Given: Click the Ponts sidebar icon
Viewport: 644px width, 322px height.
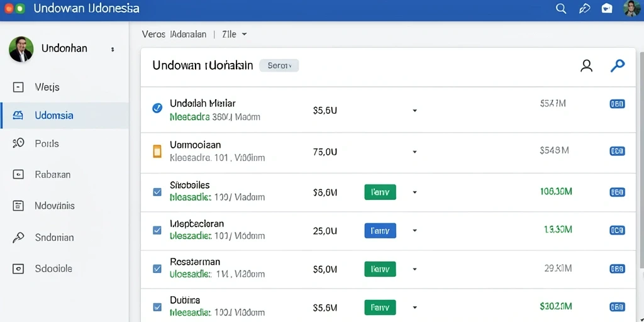Looking at the screenshot, I should (x=18, y=143).
